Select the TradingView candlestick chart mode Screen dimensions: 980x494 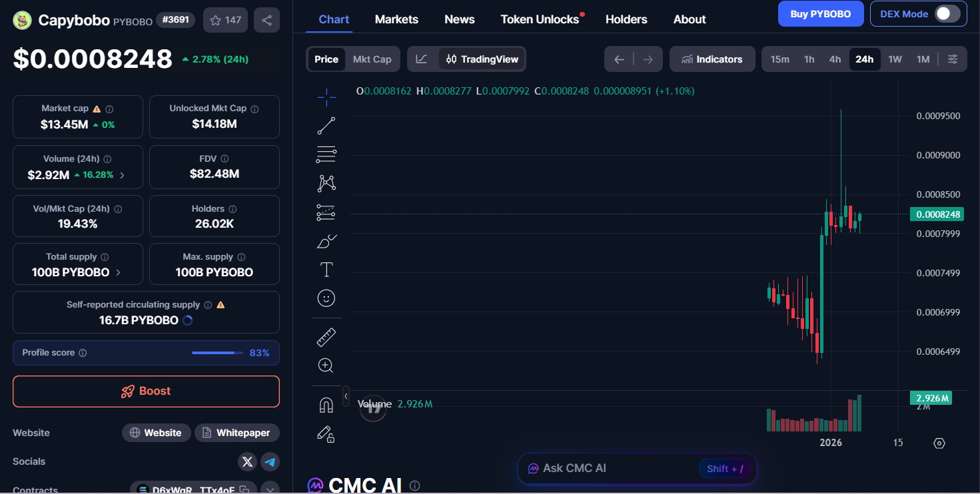pos(482,59)
